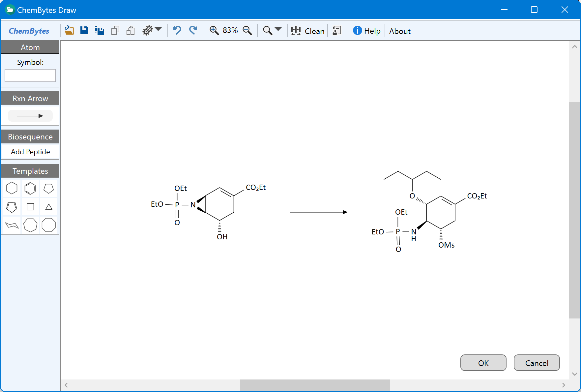The image size is (581, 392).
Task: Copy the selection using the copy icon
Action: point(115,31)
